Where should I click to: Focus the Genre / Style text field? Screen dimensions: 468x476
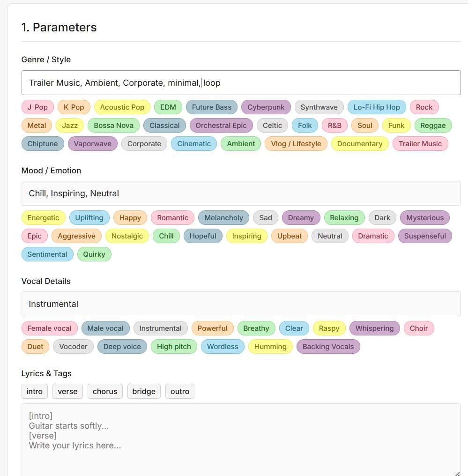click(241, 82)
